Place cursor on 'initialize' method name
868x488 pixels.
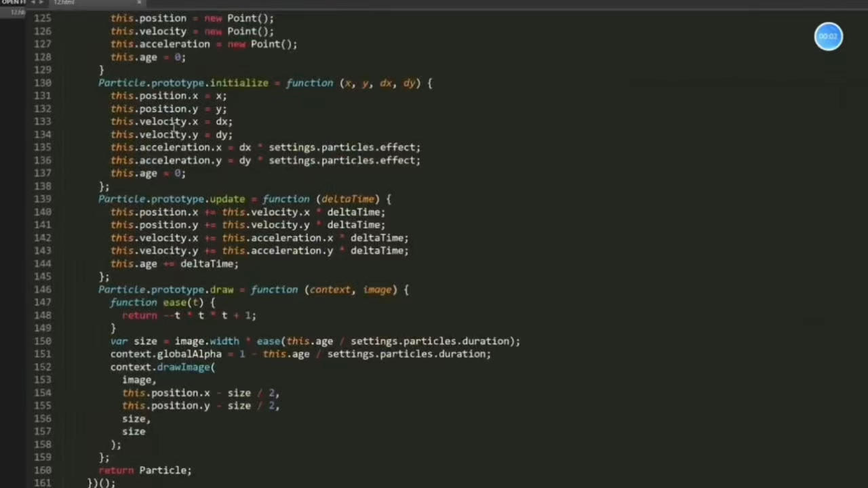[x=239, y=83]
